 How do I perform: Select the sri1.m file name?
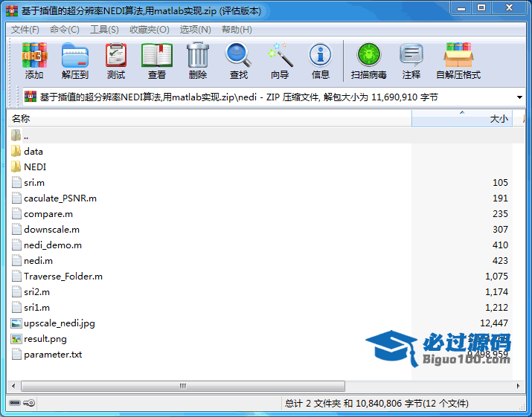[36, 308]
